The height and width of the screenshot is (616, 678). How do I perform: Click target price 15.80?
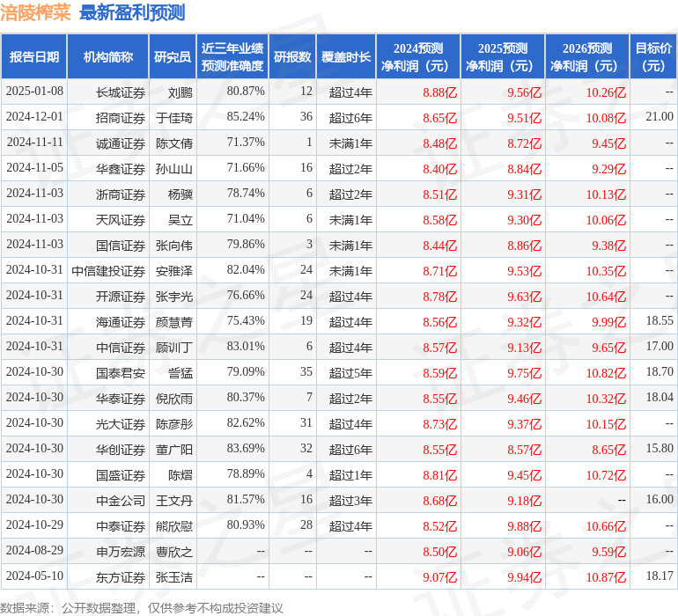(x=660, y=448)
